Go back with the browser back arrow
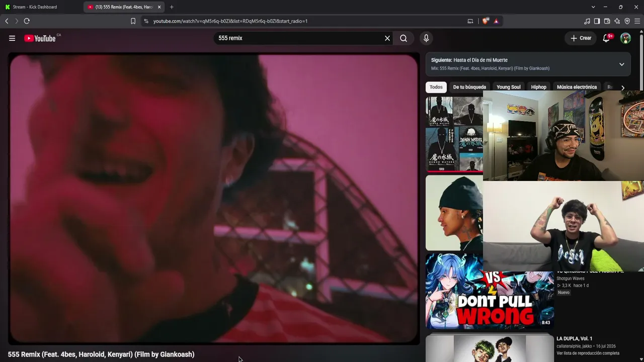 click(7, 21)
